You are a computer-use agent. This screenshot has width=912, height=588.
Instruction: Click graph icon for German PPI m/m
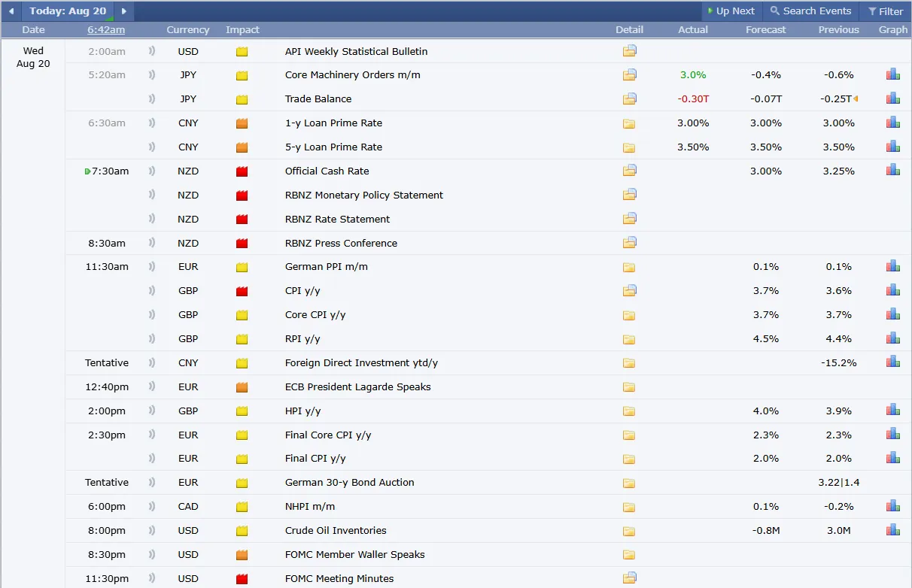[x=892, y=266]
